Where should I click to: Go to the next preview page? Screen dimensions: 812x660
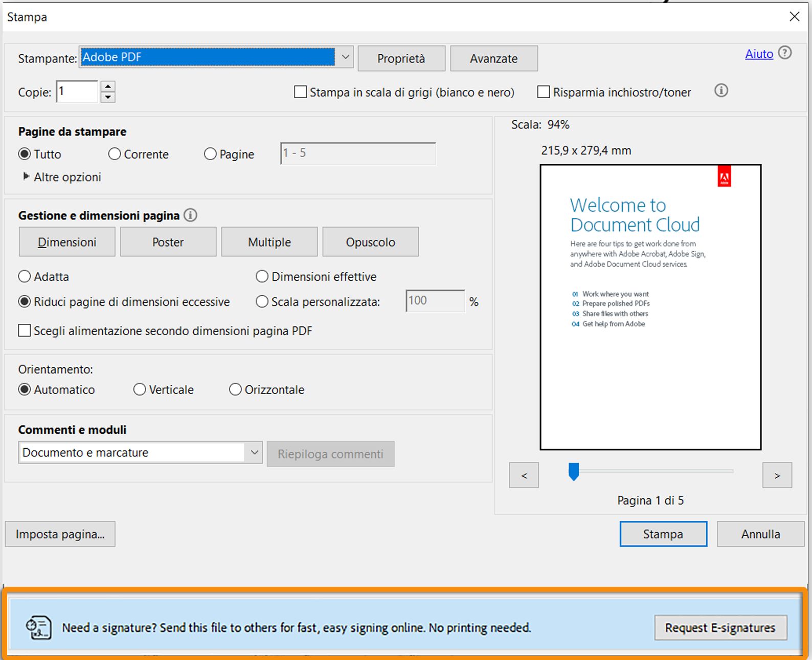click(777, 475)
